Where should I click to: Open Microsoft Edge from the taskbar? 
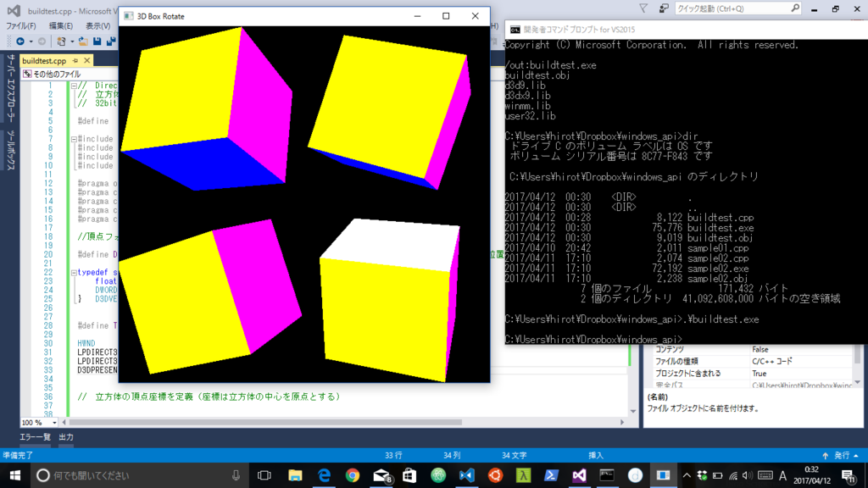tap(324, 475)
